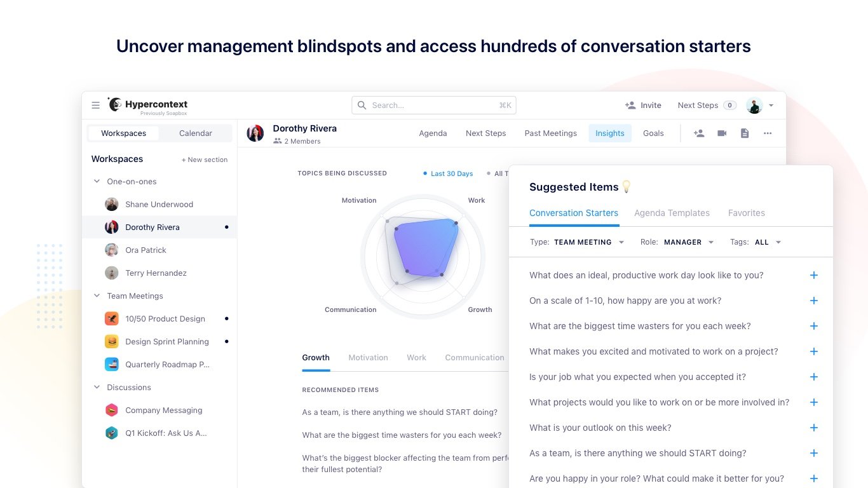
Task: Open Dorothy Rivera one-on-one
Action: coord(159,227)
